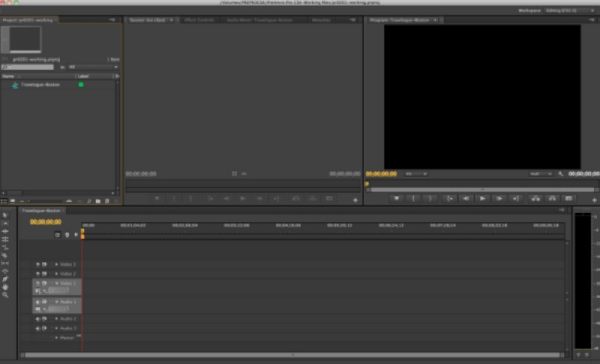Select the Rolling Edit tool

(x=5, y=239)
